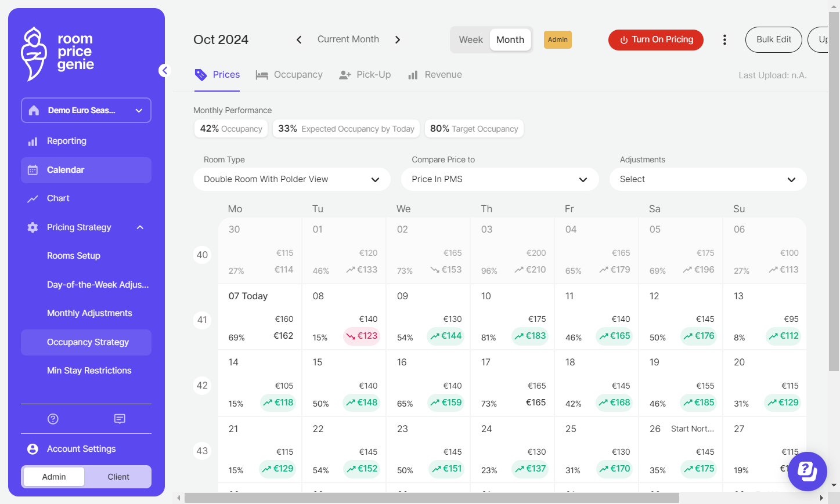Screen dimensions: 840x504
Task: Open the chat support widget
Action: click(807, 472)
